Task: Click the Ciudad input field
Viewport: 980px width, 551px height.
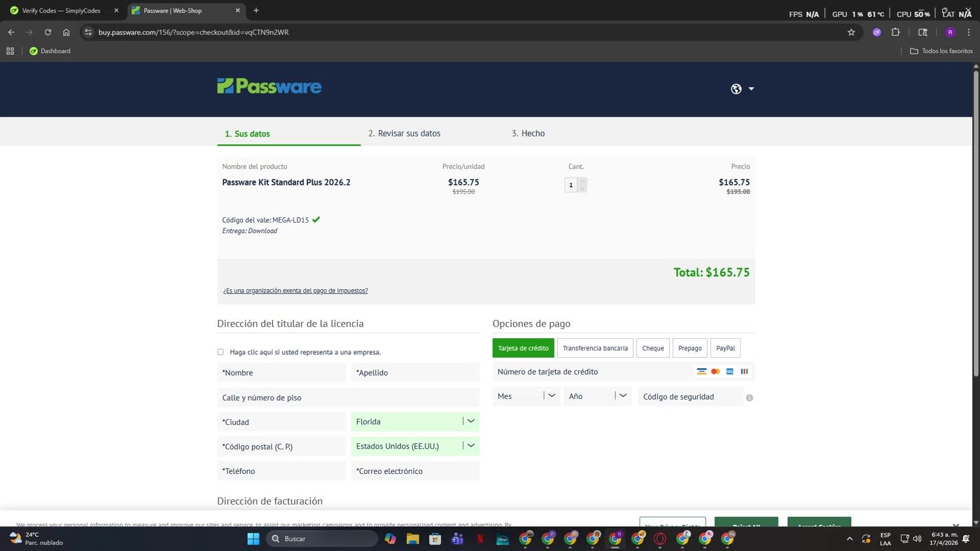Action: point(282,422)
